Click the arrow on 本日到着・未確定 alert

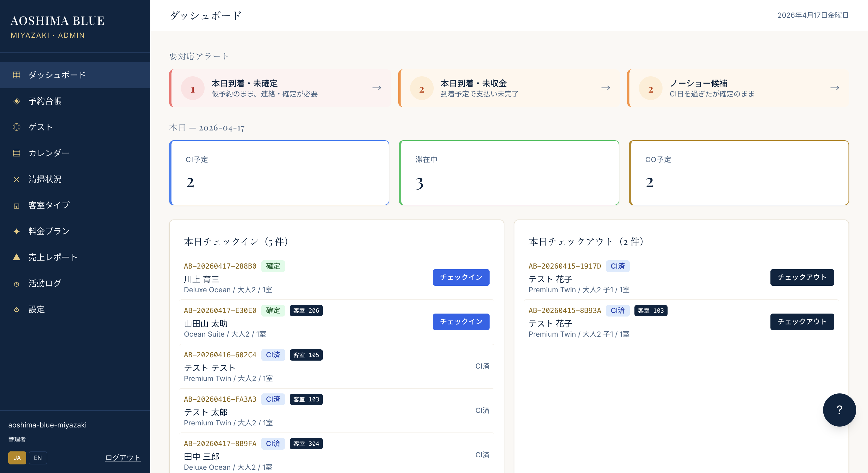[377, 88]
